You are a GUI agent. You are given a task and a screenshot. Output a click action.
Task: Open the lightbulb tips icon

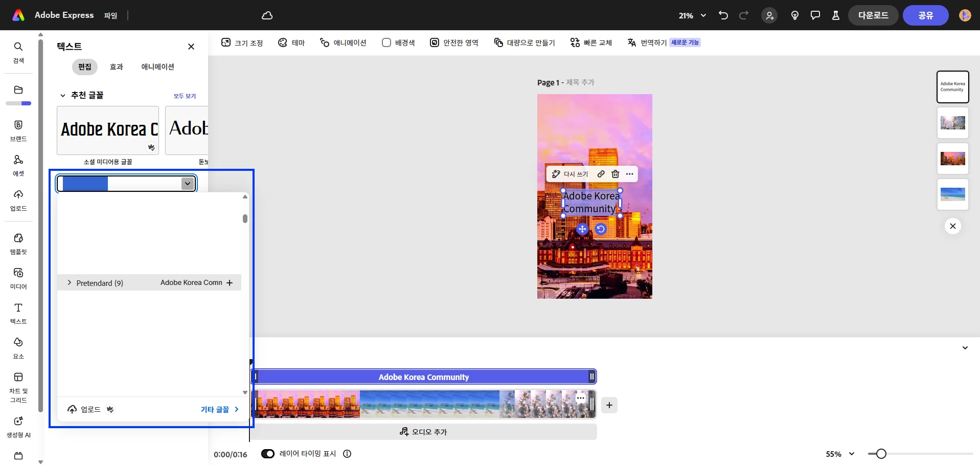click(x=795, y=15)
